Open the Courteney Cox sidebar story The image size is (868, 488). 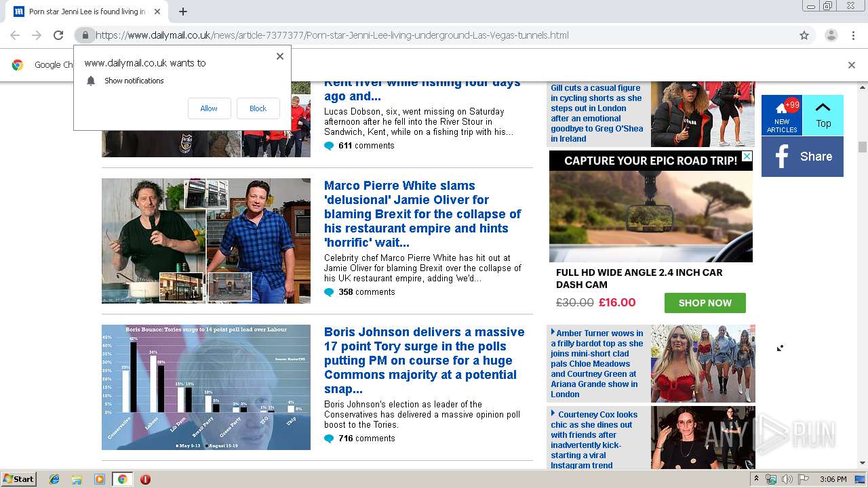(594, 439)
